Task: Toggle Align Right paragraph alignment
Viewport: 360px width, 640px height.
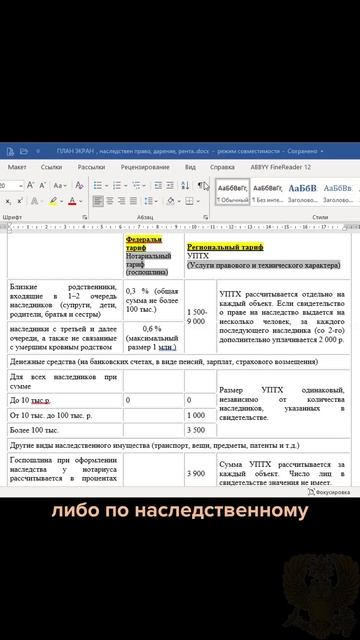Action: pyautogui.click(x=122, y=201)
